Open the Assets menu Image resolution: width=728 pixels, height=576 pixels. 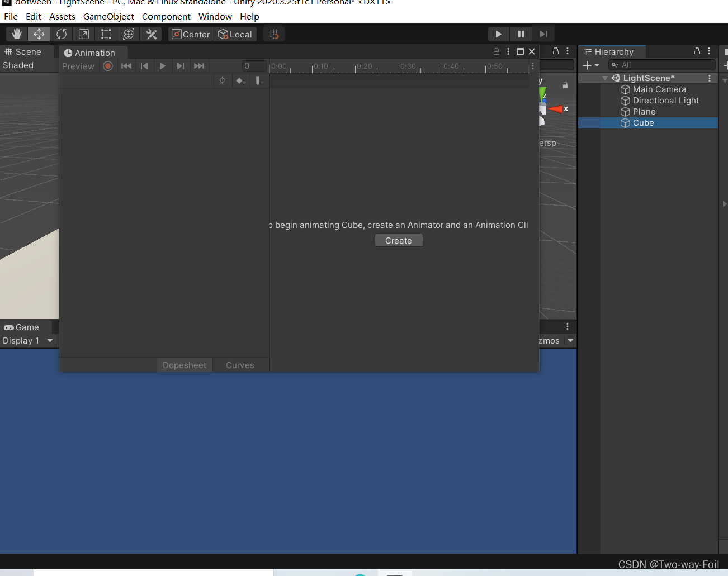[x=62, y=17]
